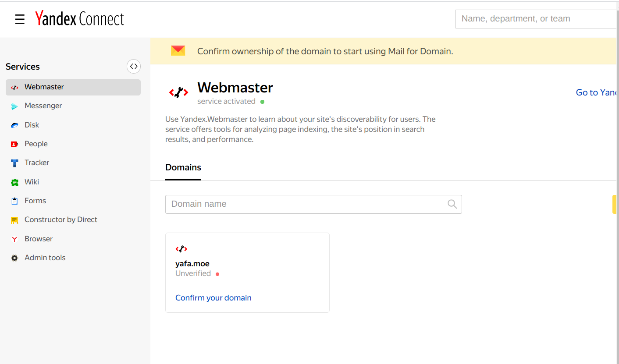Click the Webmaster icon on the yafa.moe card

coord(181,249)
